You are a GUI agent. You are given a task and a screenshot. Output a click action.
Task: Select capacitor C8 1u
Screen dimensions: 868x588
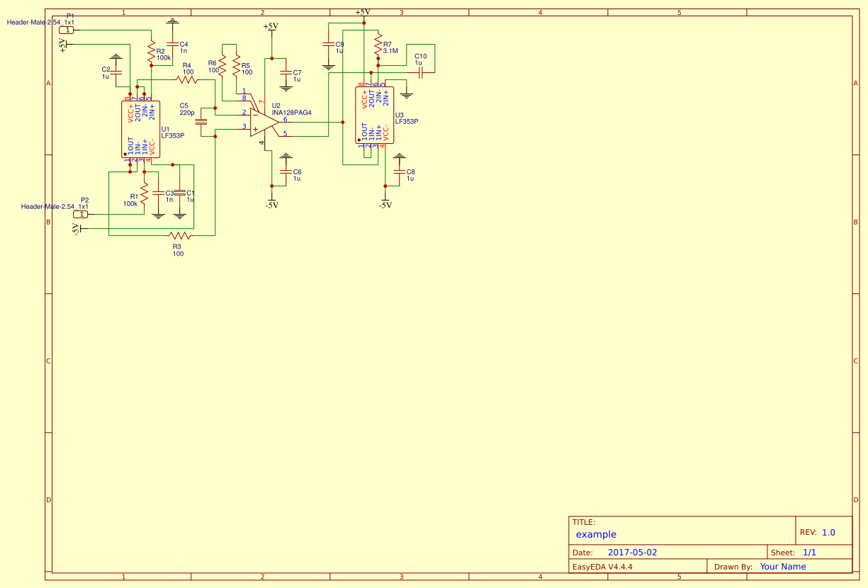coord(399,171)
